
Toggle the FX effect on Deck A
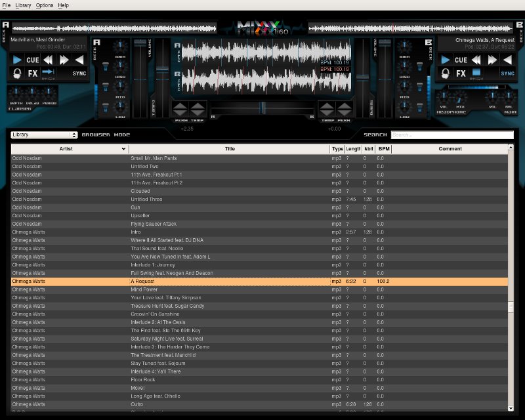tap(33, 73)
